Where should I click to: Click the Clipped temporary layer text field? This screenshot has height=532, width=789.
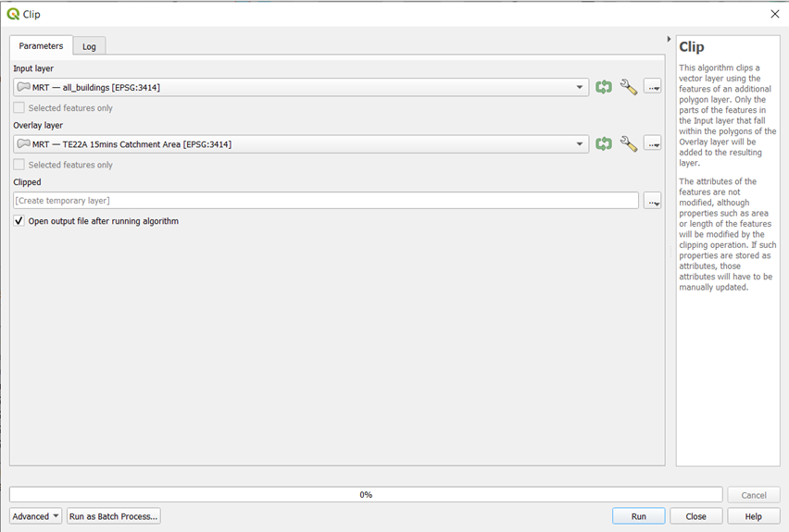pos(325,201)
